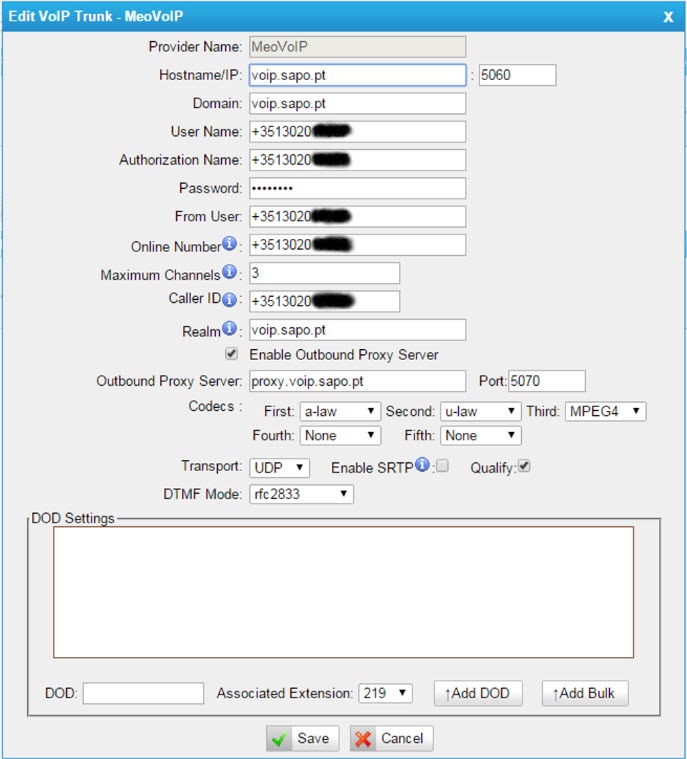Close the Edit VoIP Trunk dialog
Viewport: 687px width, 759px height.
click(668, 16)
